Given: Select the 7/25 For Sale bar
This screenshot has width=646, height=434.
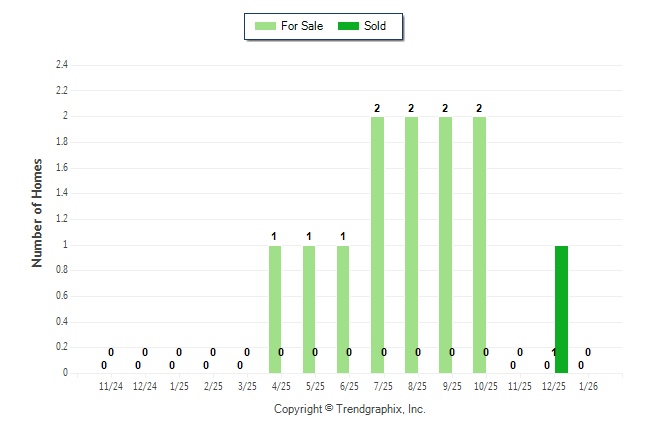Looking at the screenshot, I should point(377,245).
